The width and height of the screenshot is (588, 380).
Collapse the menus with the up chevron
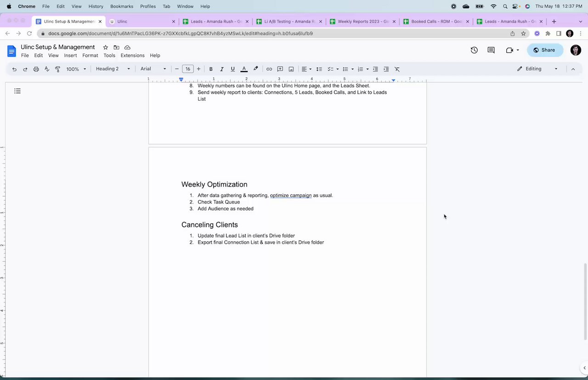point(573,69)
